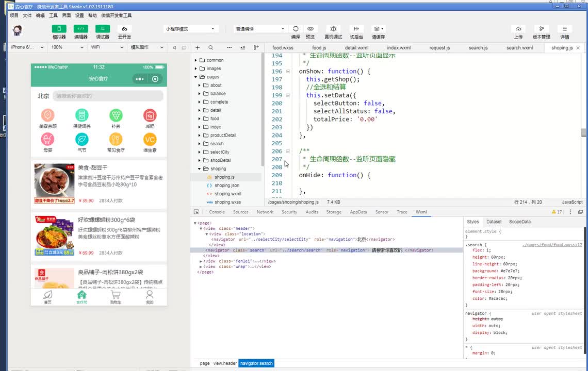Image resolution: width=588 pixels, height=371 pixels.
Task: Click the pages/food/food.wxss:17 source link
Action: [551, 245]
